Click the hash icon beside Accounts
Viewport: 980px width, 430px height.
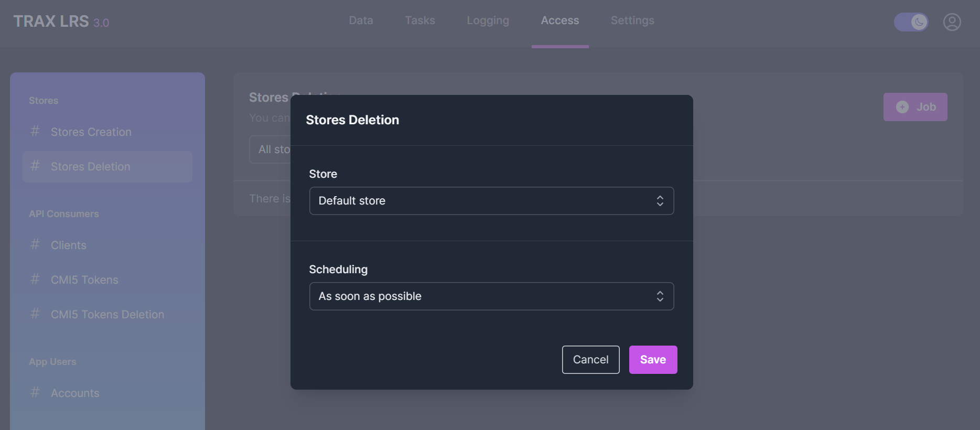point(35,392)
